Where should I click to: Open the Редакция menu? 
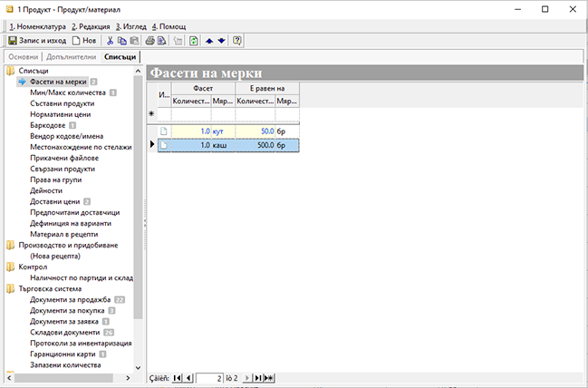[92, 26]
